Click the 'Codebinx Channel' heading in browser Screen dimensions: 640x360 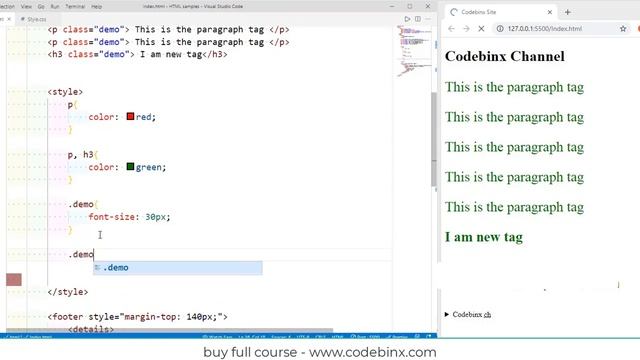pos(504,56)
